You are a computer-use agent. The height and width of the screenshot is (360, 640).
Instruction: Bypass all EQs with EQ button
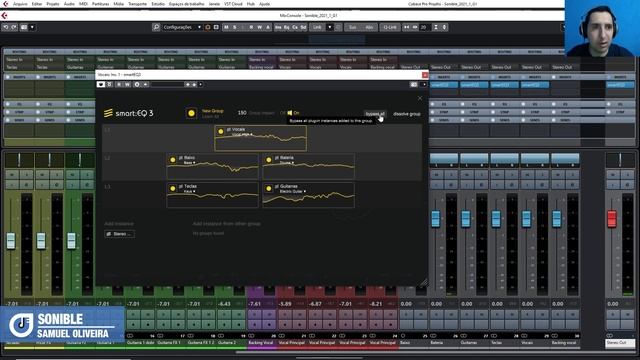[287, 27]
